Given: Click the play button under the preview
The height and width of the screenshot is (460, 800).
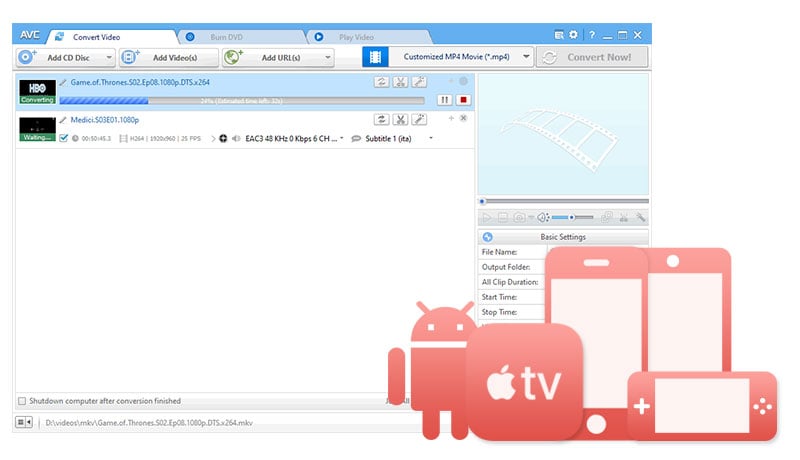Looking at the screenshot, I should [487, 218].
